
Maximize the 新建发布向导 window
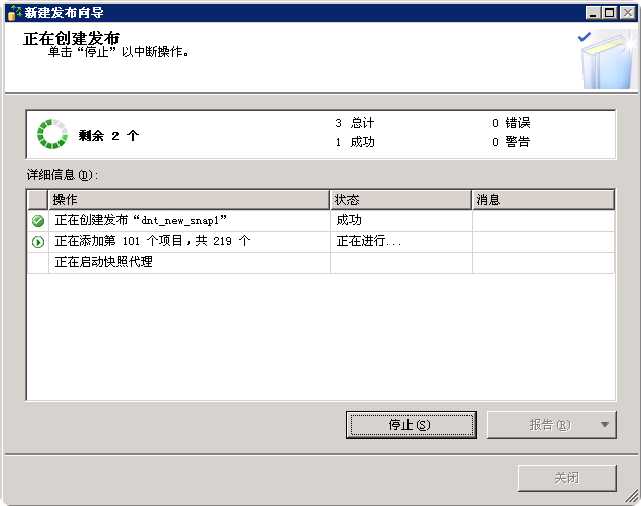click(x=610, y=13)
